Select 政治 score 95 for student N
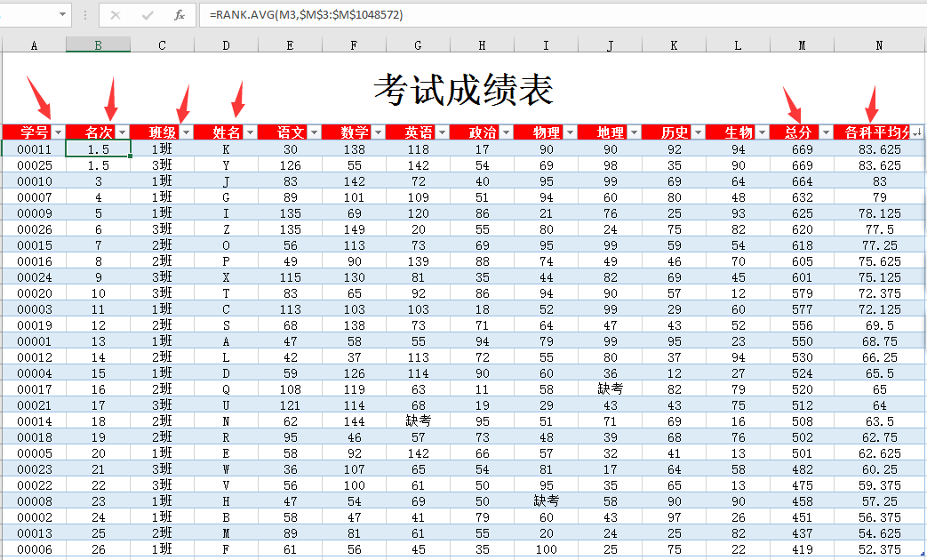Screen dimensions: 927x560 point(482,420)
